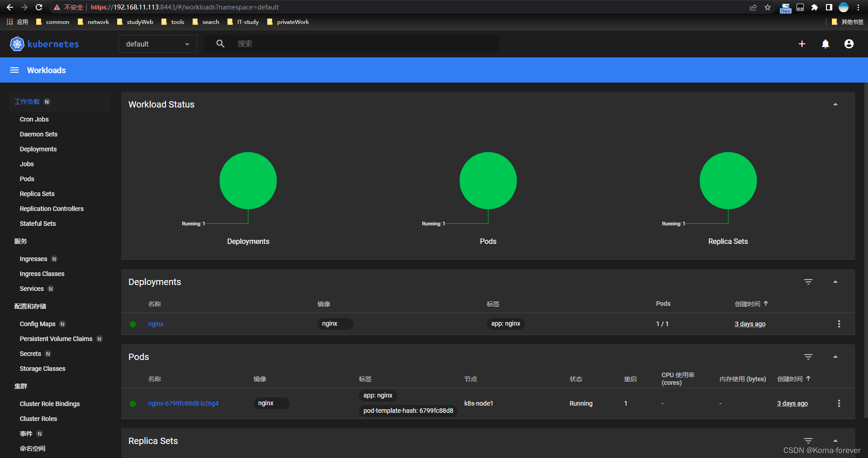
Task: Open the filter icon in Pods card
Action: (808, 357)
